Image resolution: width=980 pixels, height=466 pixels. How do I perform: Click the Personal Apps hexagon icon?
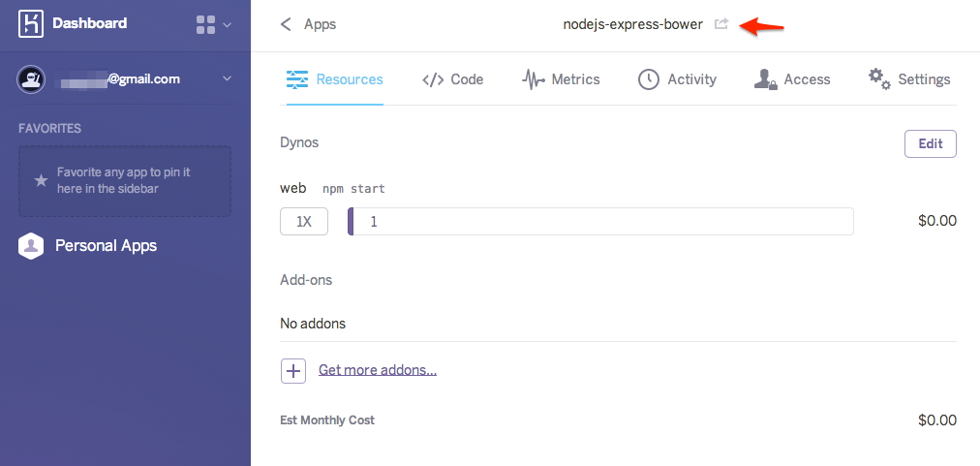click(x=31, y=246)
